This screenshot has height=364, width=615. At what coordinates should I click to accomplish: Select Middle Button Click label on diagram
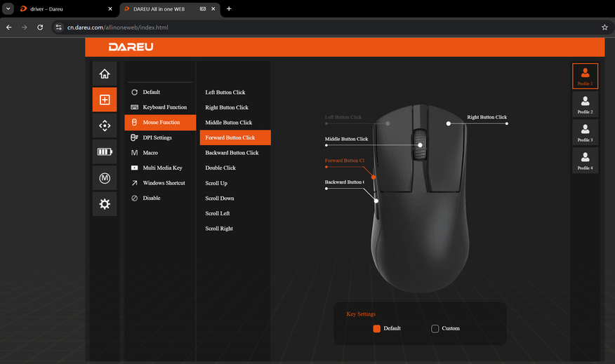(346, 139)
